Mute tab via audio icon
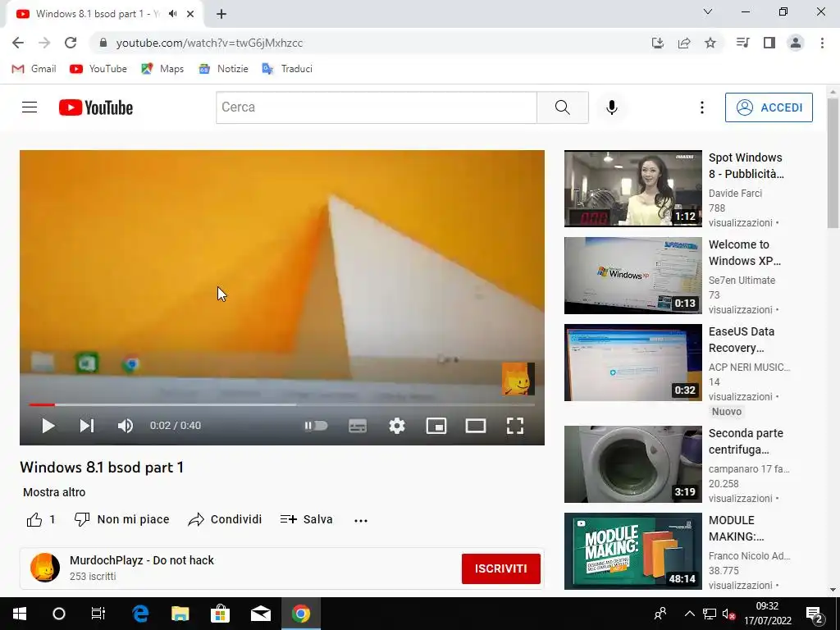The image size is (840, 630). pyautogui.click(x=172, y=14)
